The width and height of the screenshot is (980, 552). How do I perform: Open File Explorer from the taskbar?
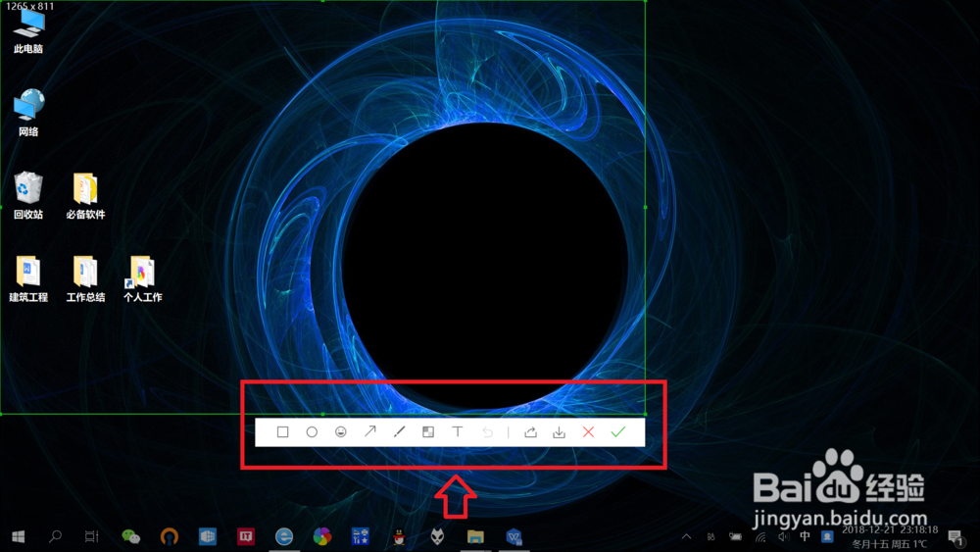(x=475, y=536)
